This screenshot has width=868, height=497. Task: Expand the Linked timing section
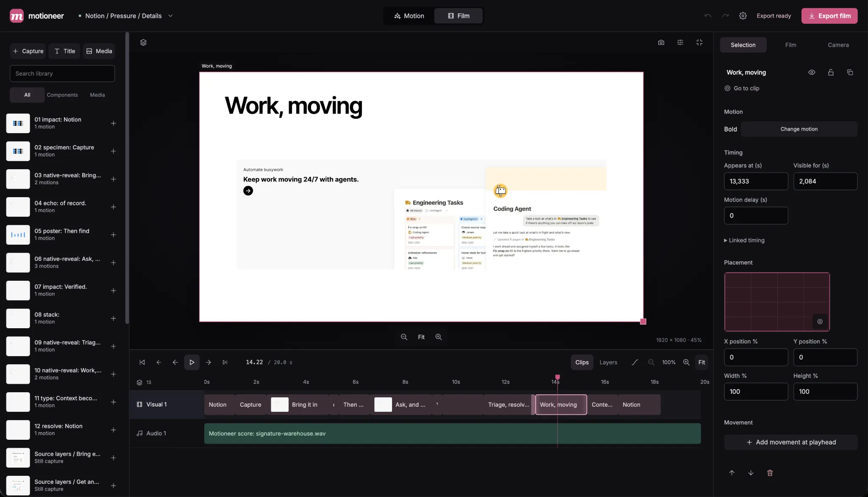[x=744, y=240]
